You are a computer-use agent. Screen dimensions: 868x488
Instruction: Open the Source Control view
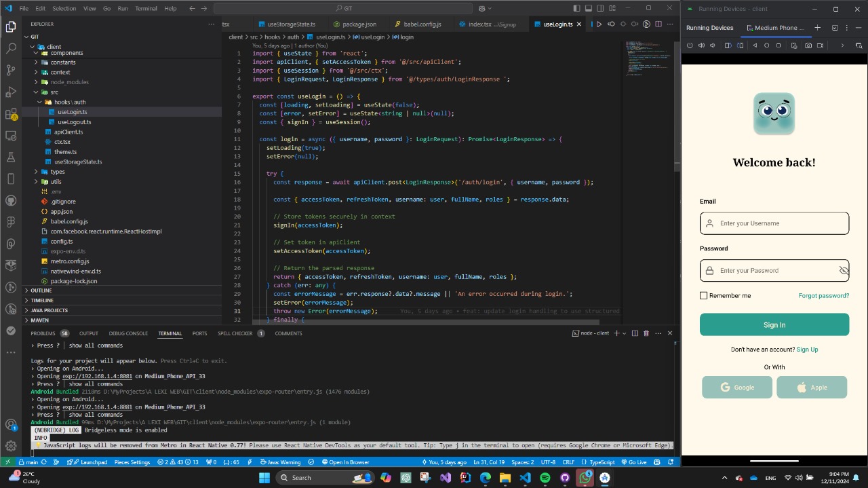pyautogui.click(x=11, y=70)
